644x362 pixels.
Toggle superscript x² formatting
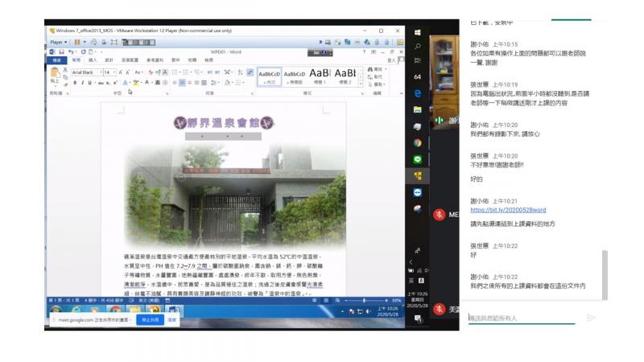(x=114, y=83)
